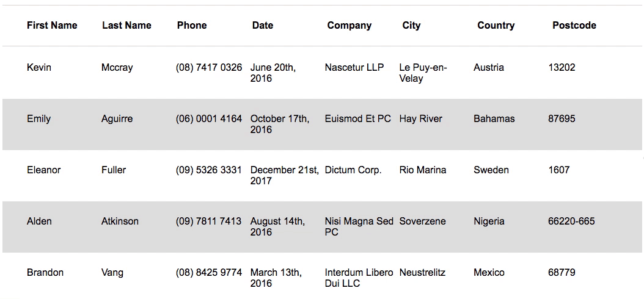Sort by the Postcode column header
The width and height of the screenshot is (644, 299).
tap(574, 25)
